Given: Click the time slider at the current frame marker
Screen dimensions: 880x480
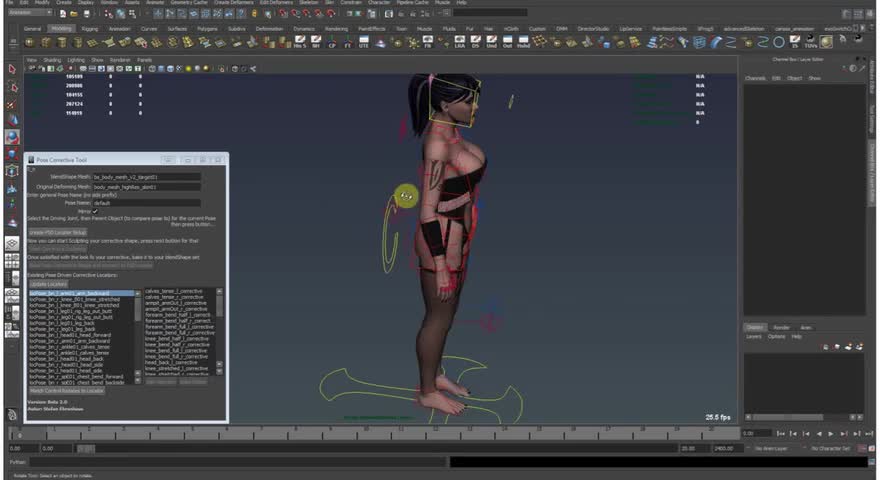Looking at the screenshot, I should tap(20, 433).
